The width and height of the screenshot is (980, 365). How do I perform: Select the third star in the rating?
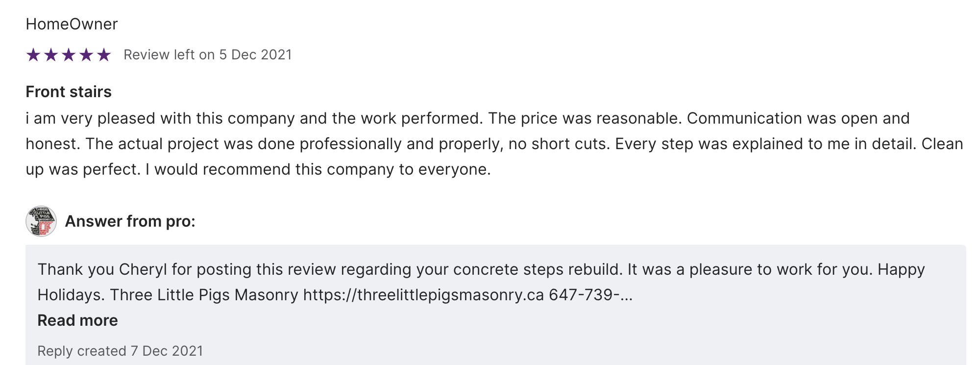pyautogui.click(x=69, y=54)
